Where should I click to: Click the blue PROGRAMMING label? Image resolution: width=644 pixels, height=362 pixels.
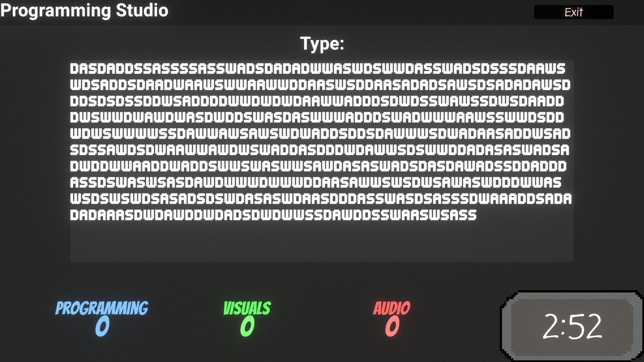tap(102, 308)
